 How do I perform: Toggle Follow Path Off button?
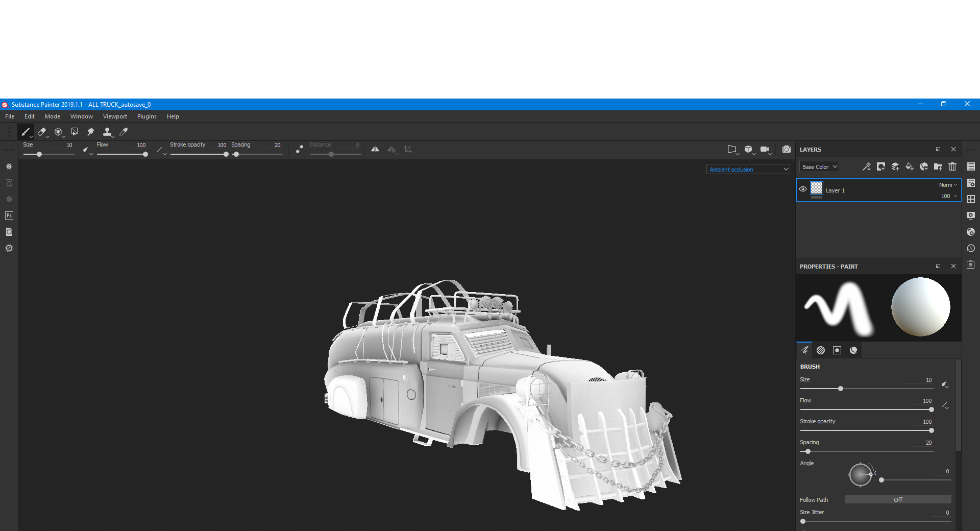click(898, 500)
